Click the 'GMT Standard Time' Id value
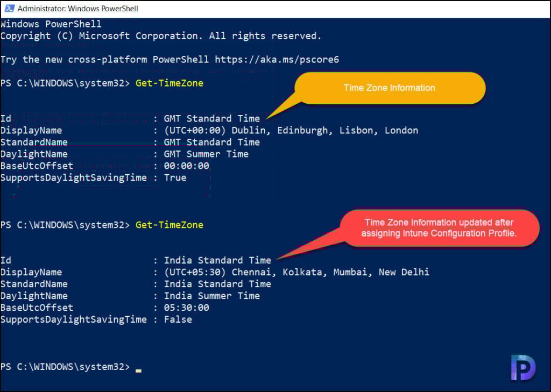 tap(212, 118)
